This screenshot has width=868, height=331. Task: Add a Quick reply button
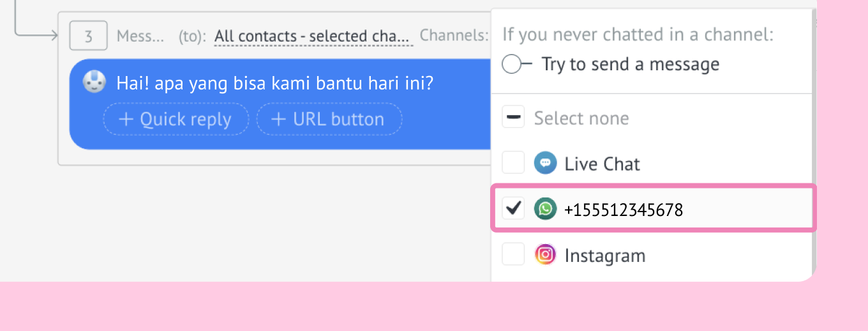coord(176,119)
